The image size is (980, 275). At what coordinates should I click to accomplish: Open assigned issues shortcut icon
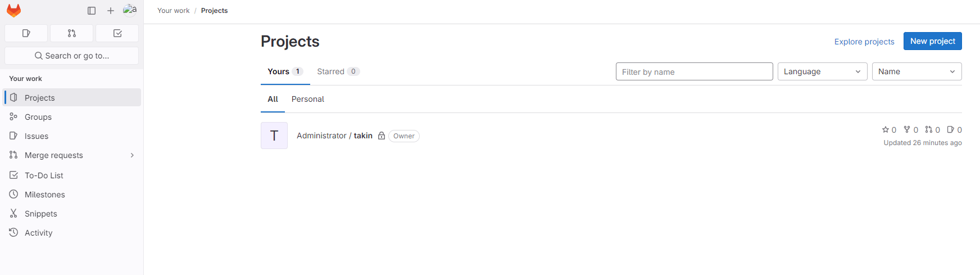coord(26,33)
